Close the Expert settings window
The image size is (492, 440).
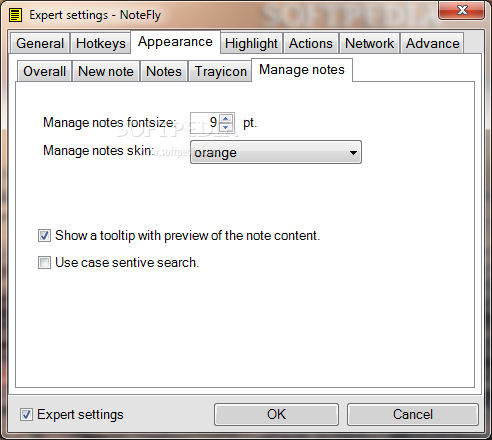(462, 10)
